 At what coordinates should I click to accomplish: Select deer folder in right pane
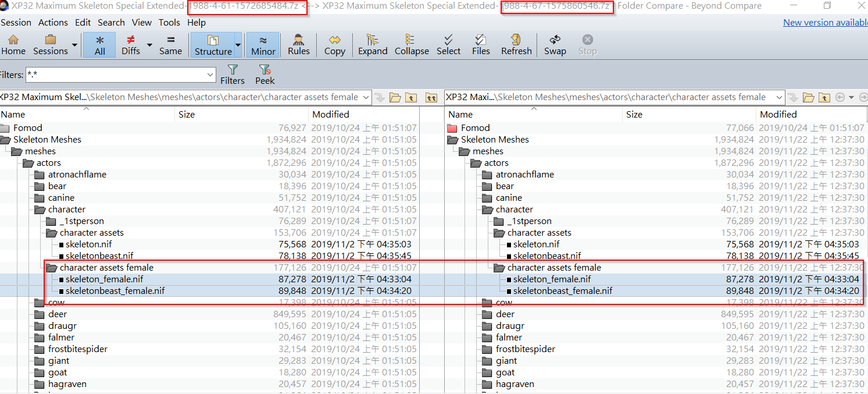505,314
